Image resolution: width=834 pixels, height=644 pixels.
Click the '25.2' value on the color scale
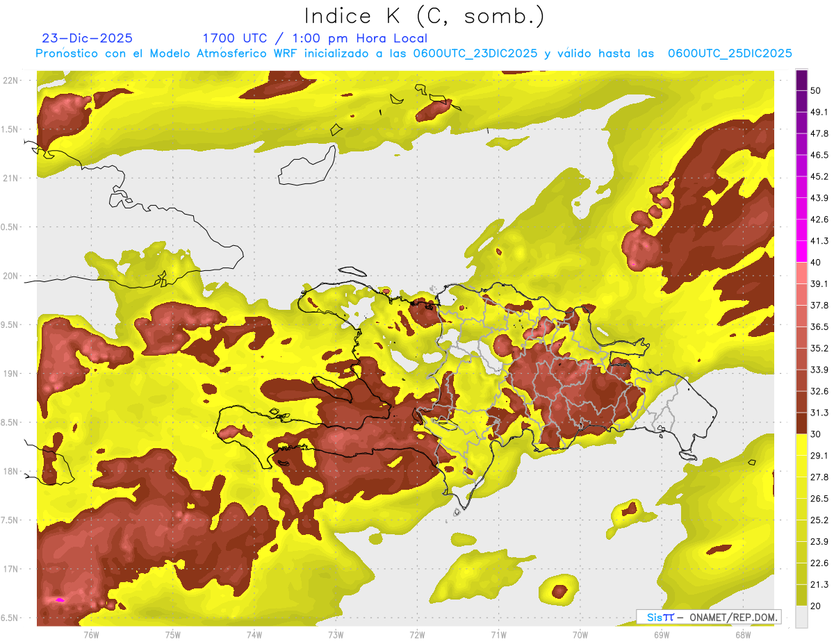tap(819, 520)
